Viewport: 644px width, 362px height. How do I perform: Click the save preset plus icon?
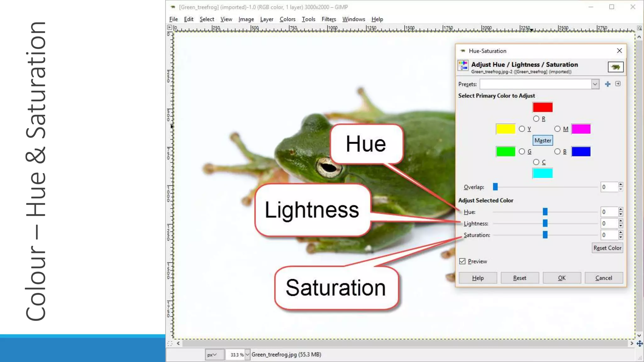pos(608,84)
